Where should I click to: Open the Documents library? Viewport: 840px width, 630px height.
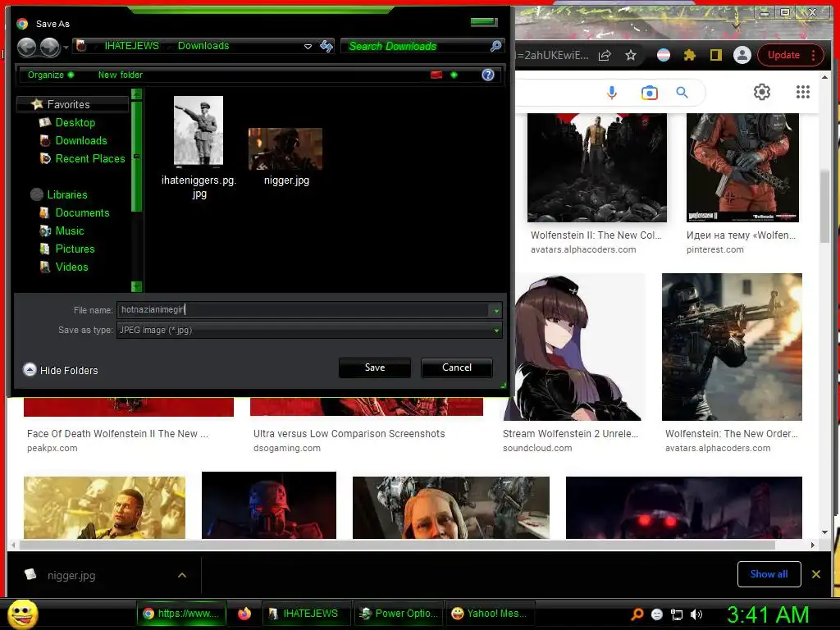(82, 213)
